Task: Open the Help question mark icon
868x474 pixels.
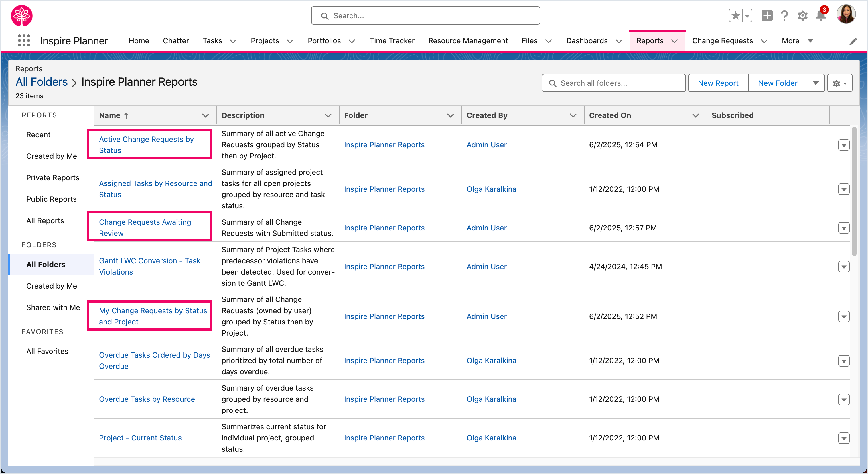Action: 784,15
